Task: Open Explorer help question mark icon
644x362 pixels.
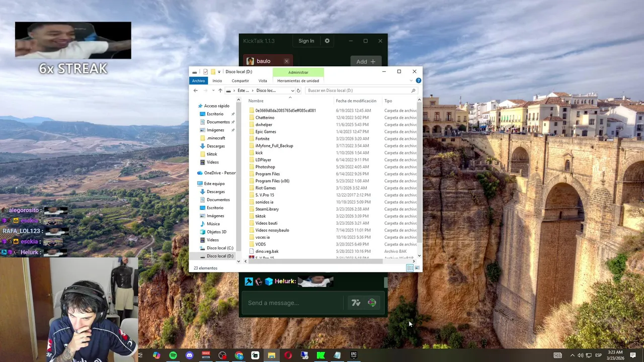Action: coord(418,80)
